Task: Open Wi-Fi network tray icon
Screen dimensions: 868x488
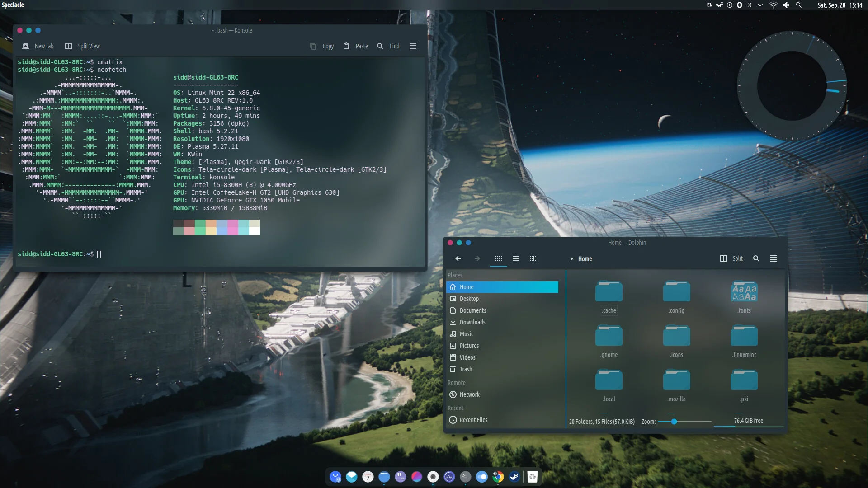Action: [x=774, y=5]
